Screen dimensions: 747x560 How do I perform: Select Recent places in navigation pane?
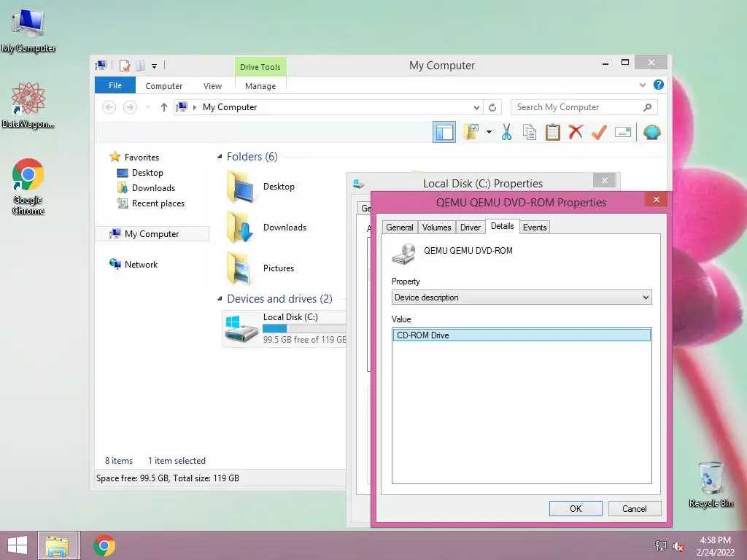point(158,203)
